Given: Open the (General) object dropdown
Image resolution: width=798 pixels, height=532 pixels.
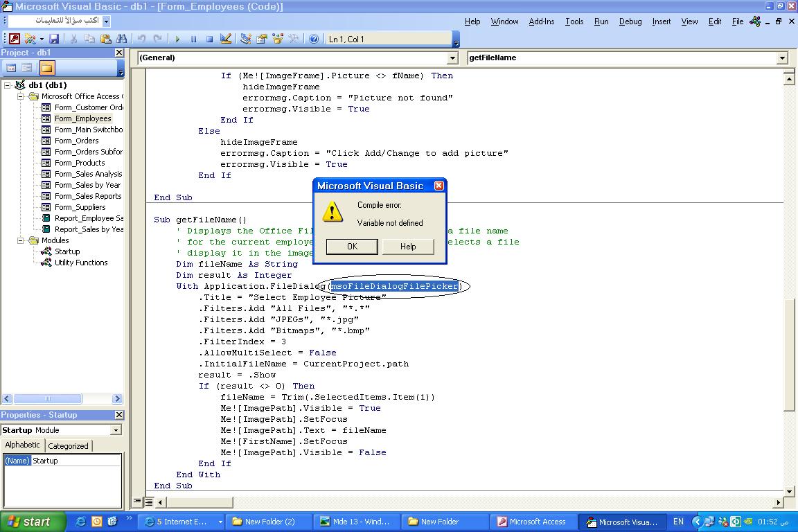Looking at the screenshot, I should pyautogui.click(x=453, y=58).
